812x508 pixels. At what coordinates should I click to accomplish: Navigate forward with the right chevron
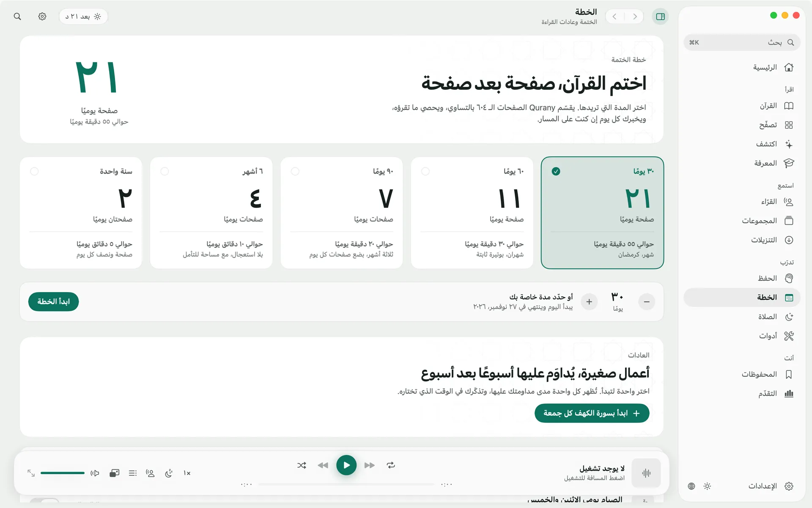tap(635, 17)
